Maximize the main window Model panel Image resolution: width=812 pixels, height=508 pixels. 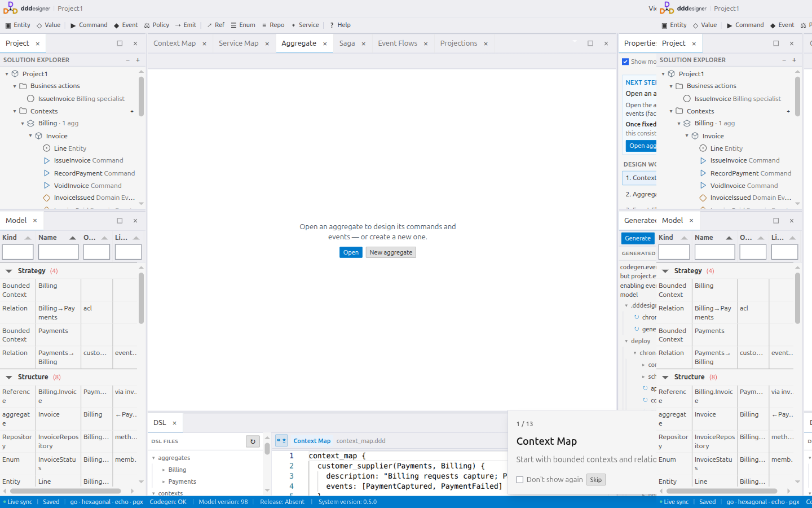[120, 221]
